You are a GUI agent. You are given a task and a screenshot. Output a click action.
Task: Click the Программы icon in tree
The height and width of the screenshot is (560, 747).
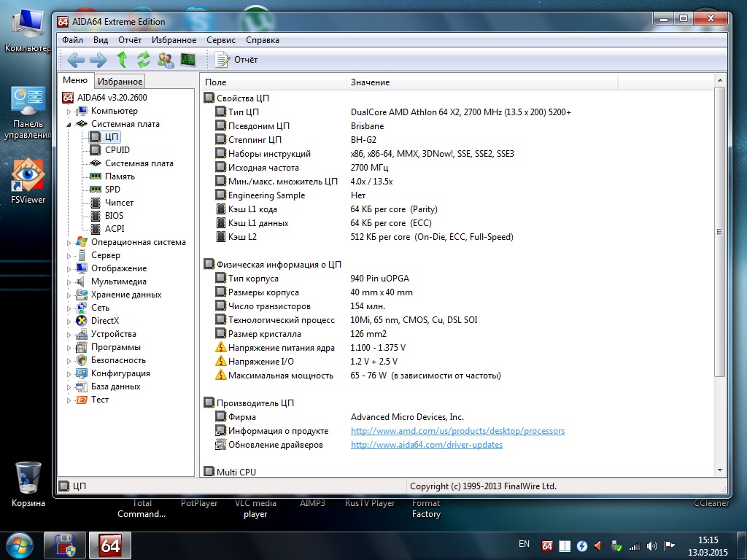coord(82,347)
